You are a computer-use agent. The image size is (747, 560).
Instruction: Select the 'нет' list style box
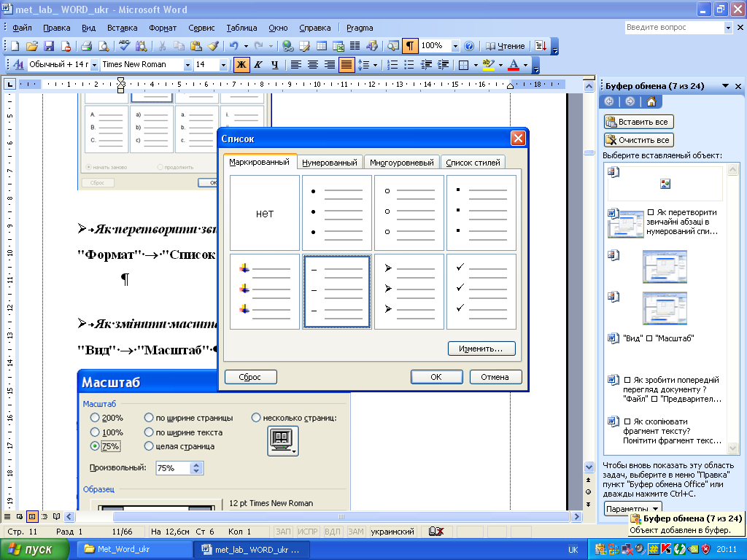[265, 213]
